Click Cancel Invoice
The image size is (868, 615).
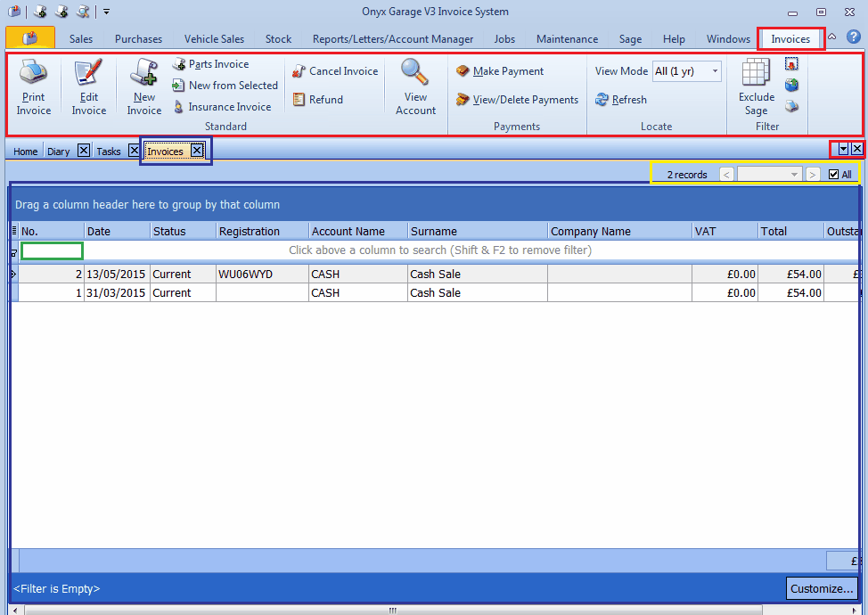point(335,70)
